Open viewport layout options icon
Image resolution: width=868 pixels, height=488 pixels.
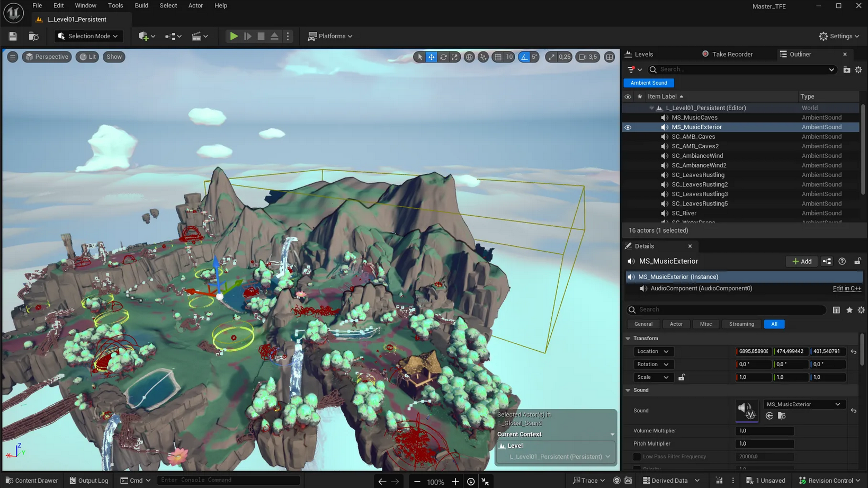coord(610,57)
